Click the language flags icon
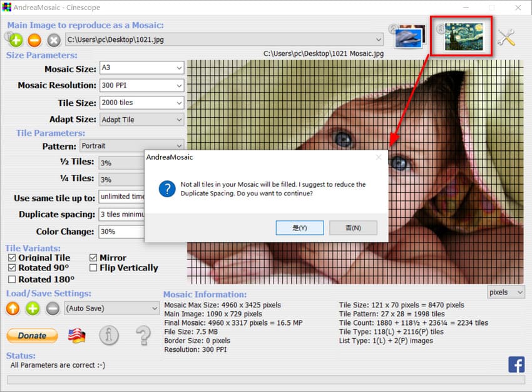 pos(77,336)
